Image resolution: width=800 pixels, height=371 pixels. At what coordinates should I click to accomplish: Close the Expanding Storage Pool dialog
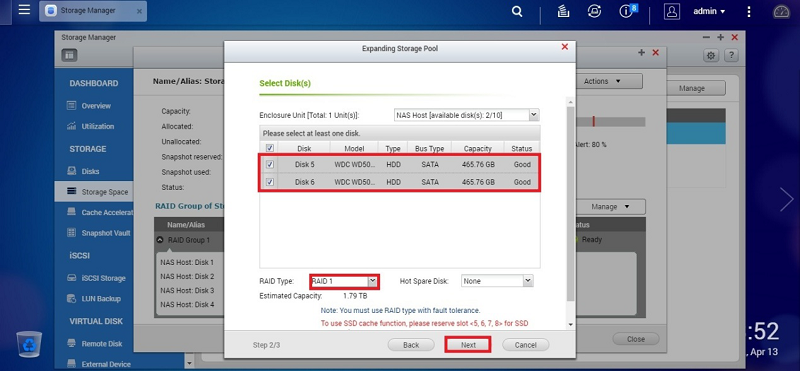(x=564, y=47)
